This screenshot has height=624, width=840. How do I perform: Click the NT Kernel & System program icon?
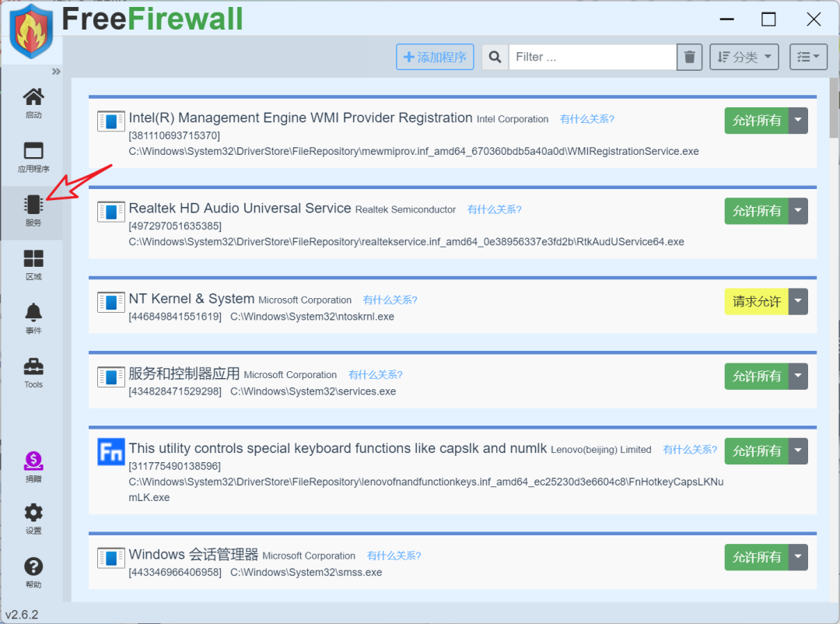pos(111,303)
